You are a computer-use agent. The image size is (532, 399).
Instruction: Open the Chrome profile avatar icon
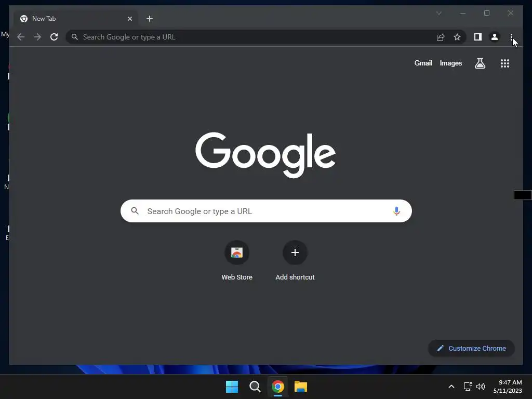pyautogui.click(x=495, y=37)
